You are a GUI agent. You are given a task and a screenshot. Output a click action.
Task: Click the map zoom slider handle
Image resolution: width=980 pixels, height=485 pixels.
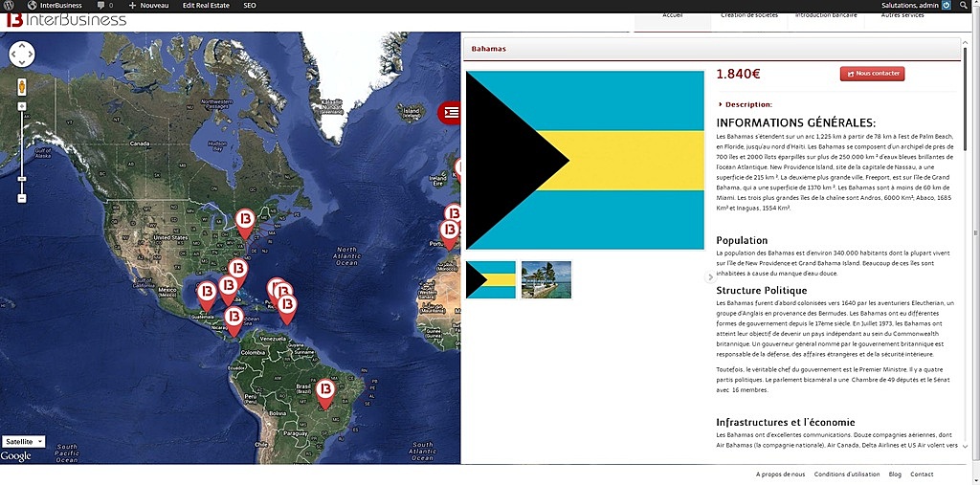coord(22,179)
